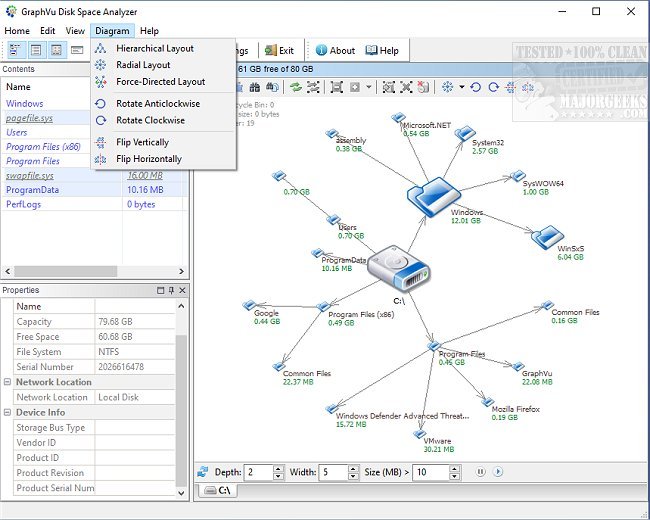
Task: Click the radial layout snowflake toolbar icon
Action: pyautogui.click(x=447, y=87)
